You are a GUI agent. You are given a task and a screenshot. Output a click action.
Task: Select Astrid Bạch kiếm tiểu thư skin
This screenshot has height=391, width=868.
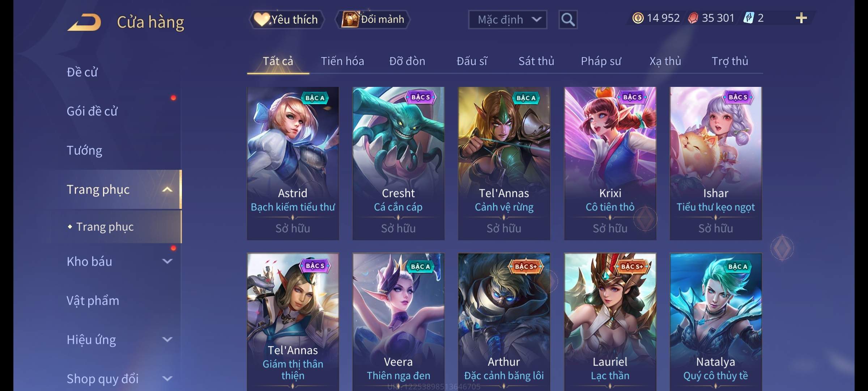click(x=293, y=163)
